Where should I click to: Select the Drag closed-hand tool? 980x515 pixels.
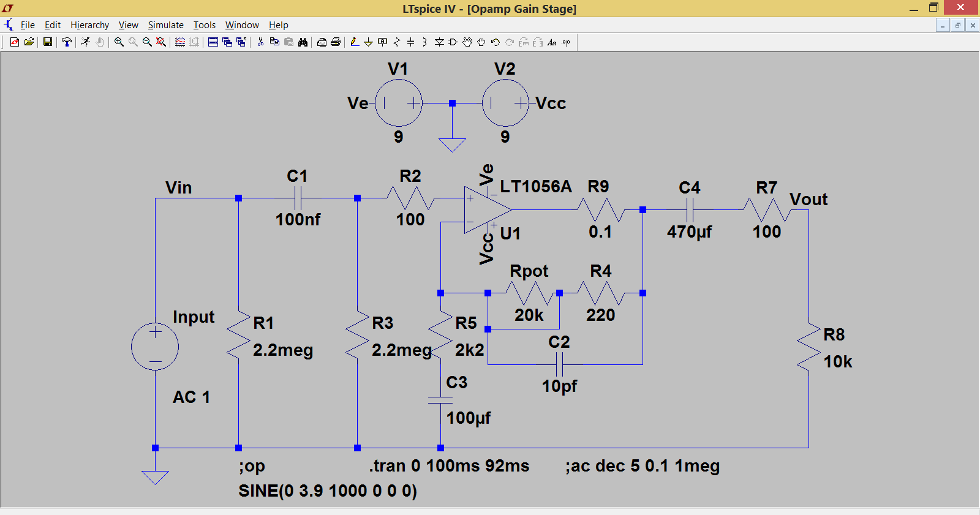(x=481, y=42)
